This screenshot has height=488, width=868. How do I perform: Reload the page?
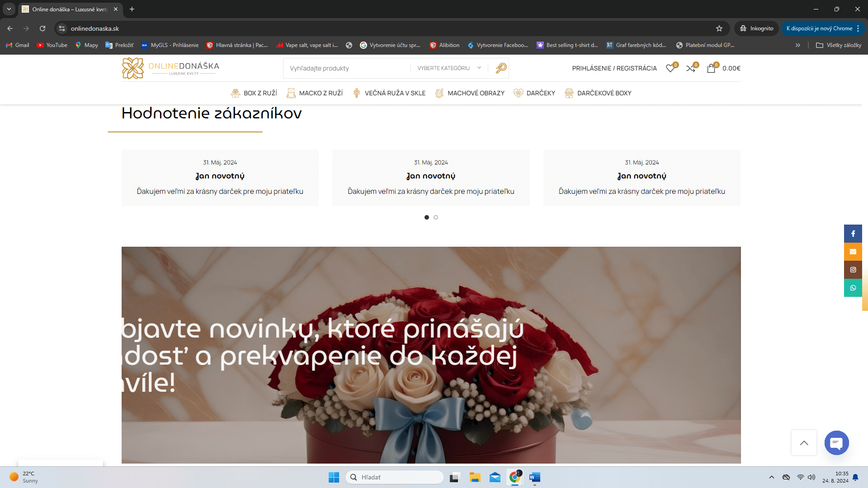42,28
